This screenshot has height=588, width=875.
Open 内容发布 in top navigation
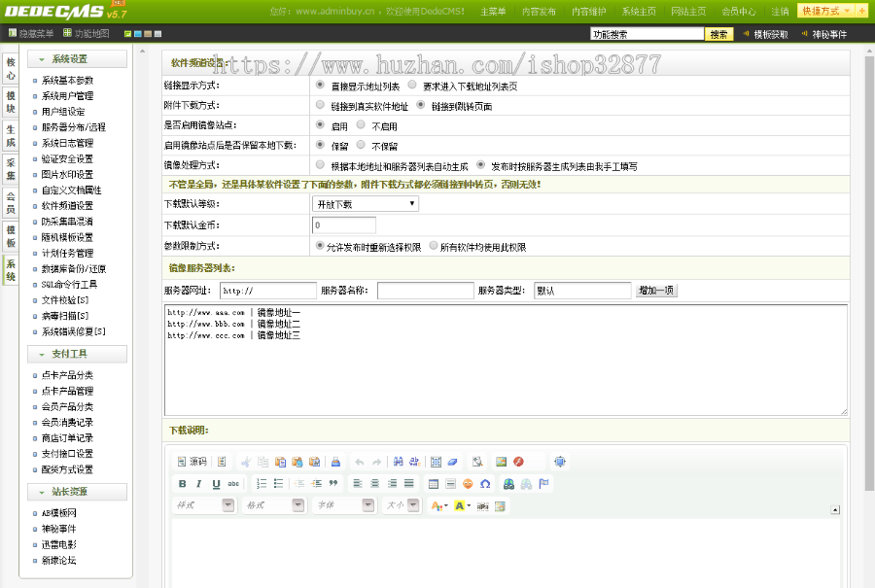tap(539, 11)
